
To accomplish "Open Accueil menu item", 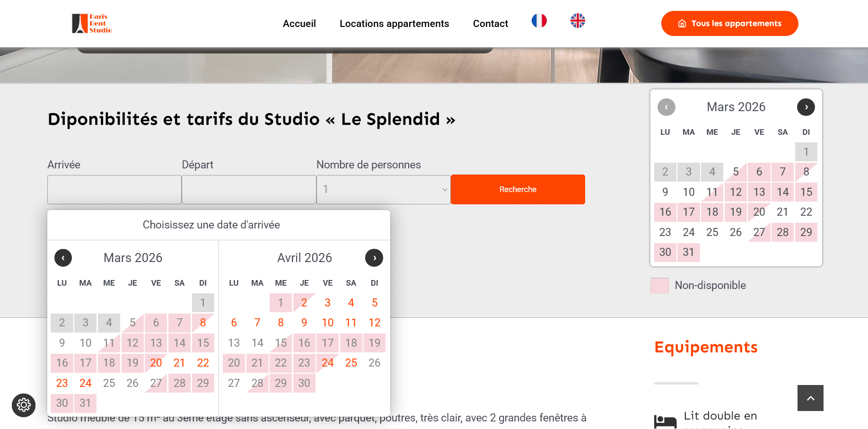I will click(x=299, y=24).
